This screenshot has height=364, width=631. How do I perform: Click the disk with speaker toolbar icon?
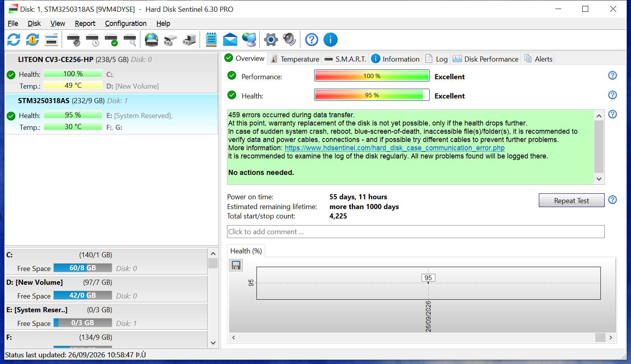(x=73, y=40)
